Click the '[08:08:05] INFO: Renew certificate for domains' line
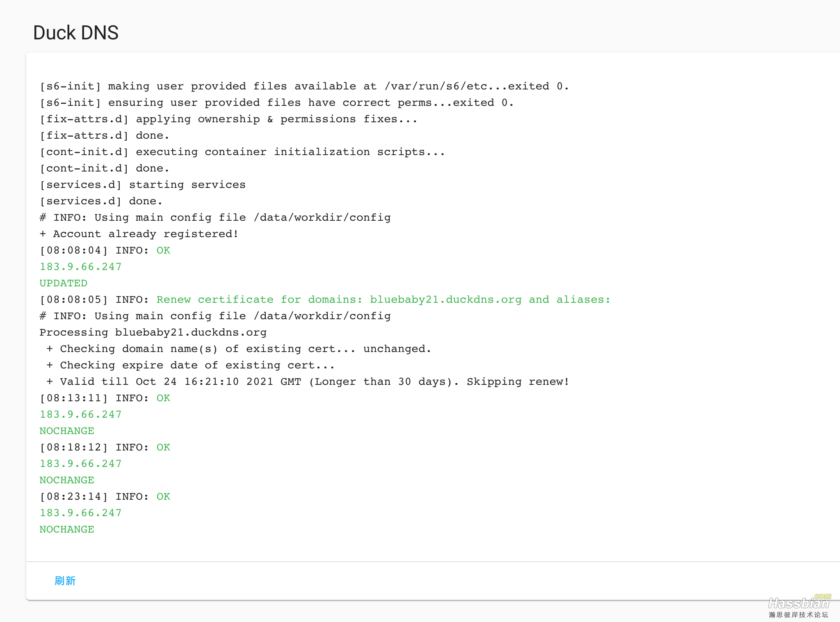 [325, 300]
